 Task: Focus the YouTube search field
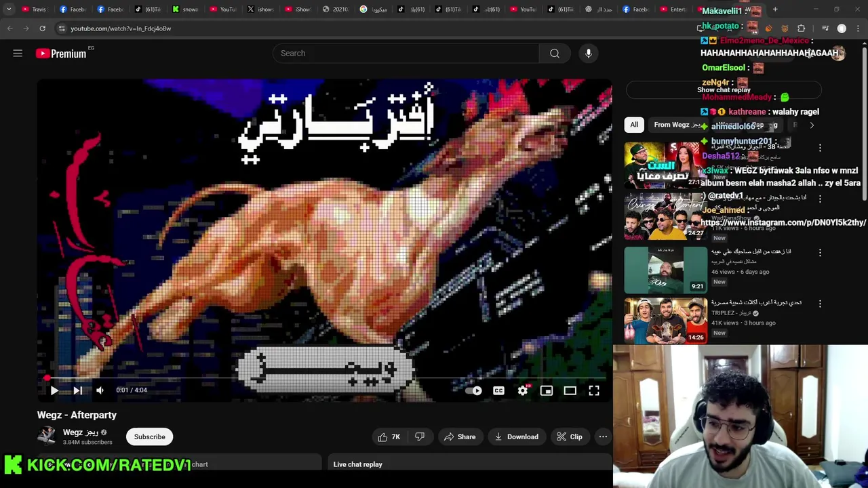[406, 54]
